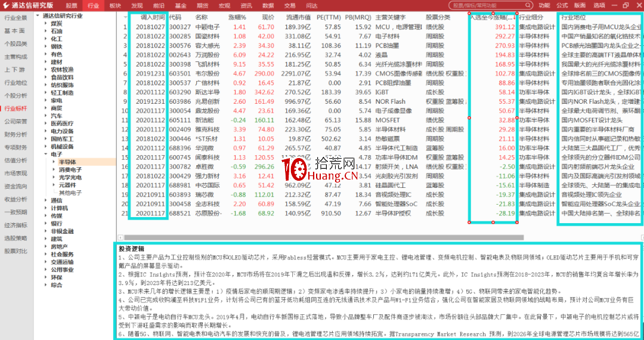Viewport: 644px width, 340px height.
Task: Select 其他电子 in industry tree
Action: coord(70,193)
